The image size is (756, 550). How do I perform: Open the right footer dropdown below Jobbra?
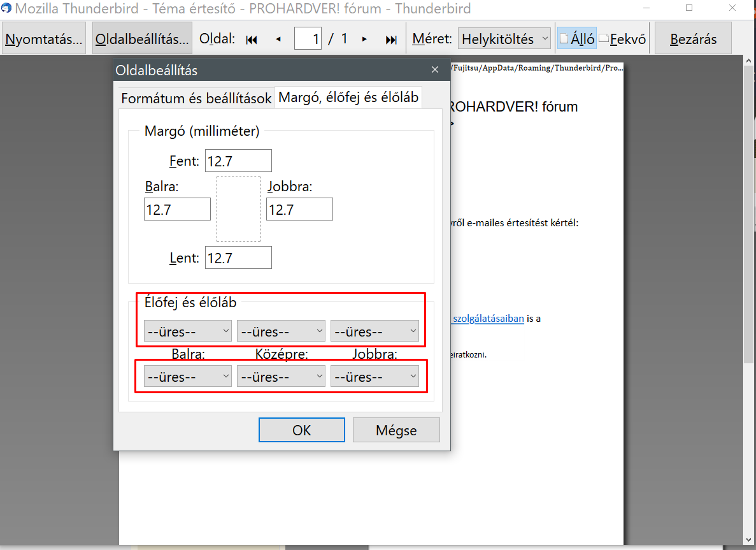point(374,376)
